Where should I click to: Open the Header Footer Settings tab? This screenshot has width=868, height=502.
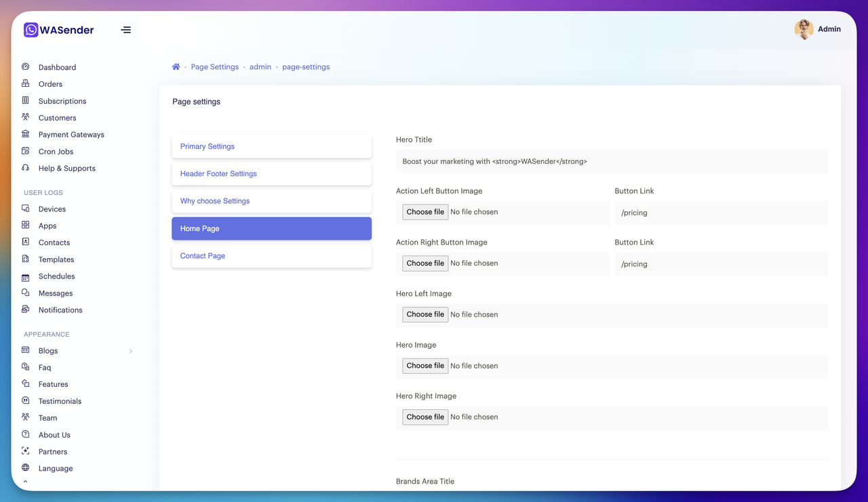[272, 173]
